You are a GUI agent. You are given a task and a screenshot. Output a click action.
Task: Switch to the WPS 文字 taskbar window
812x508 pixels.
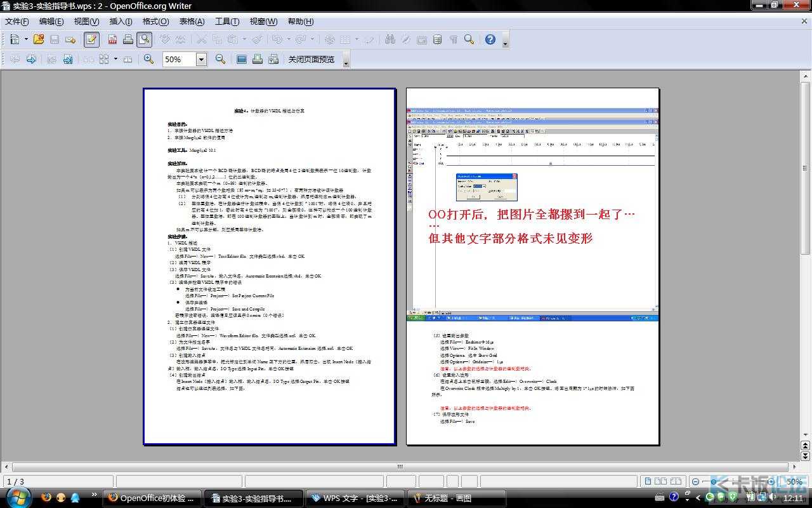(x=354, y=498)
